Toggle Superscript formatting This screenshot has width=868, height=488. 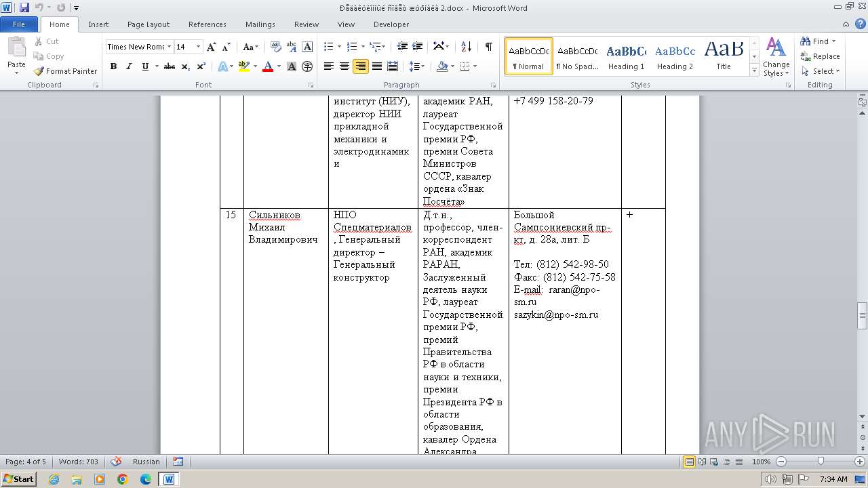(201, 66)
